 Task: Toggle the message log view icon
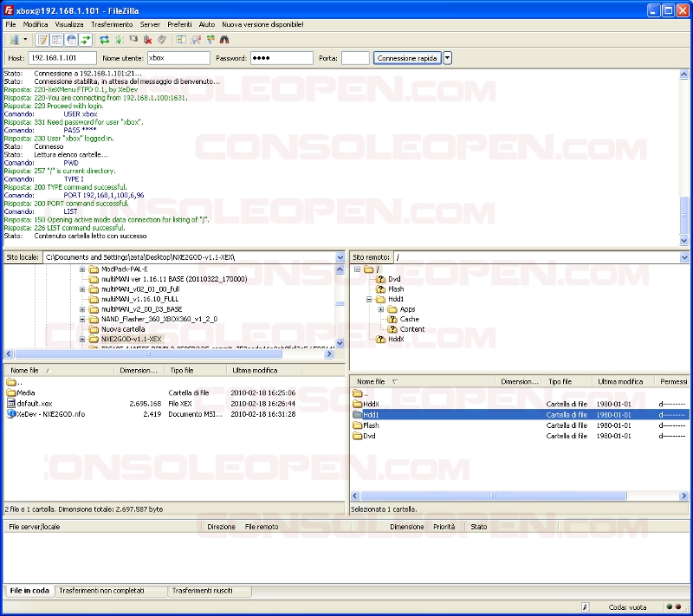(x=42, y=40)
